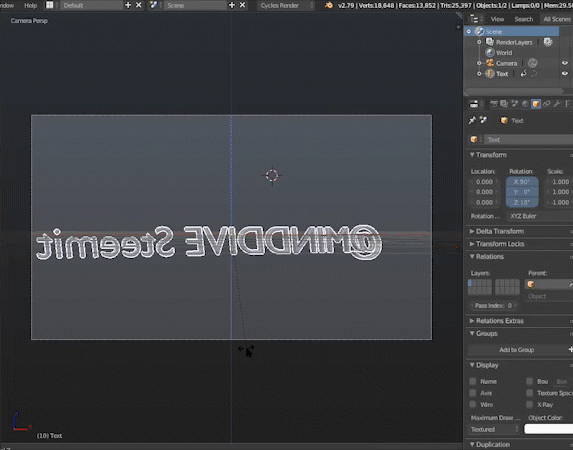Viewport: 573px width, 450px height.
Task: Open the Help menu
Action: coord(30,5)
